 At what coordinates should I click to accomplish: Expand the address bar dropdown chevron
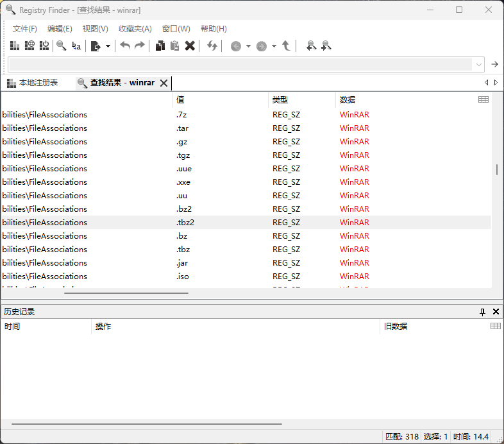(478, 65)
